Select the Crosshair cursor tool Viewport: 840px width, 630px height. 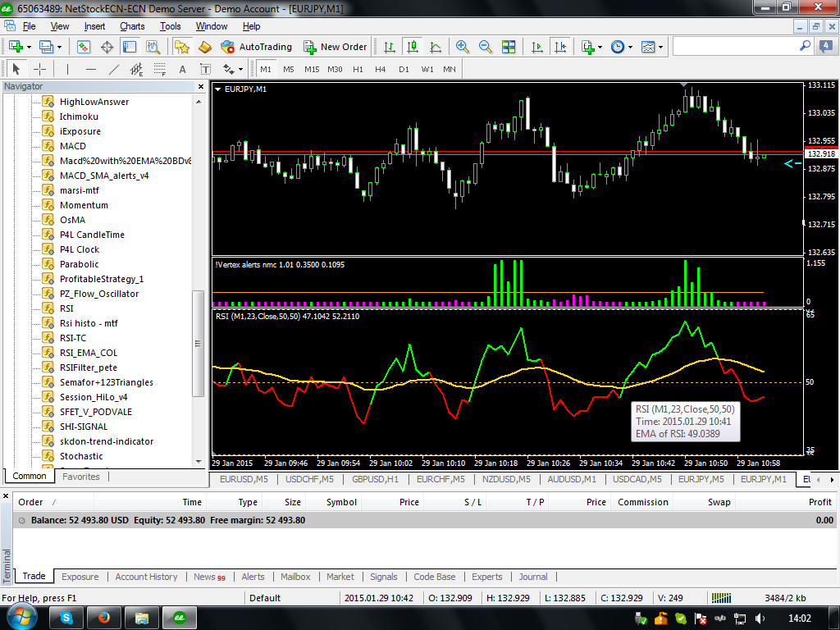[39, 69]
